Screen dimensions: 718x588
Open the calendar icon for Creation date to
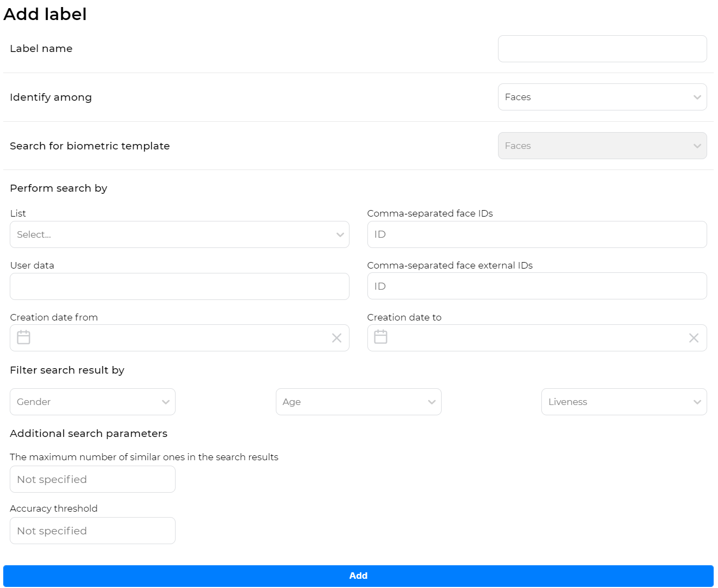coord(380,337)
